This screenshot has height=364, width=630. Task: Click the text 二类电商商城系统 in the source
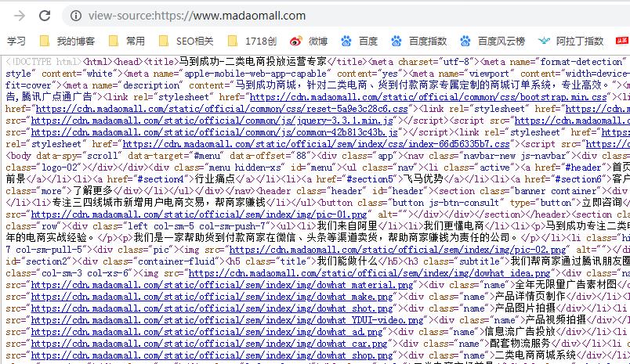(x=535, y=355)
